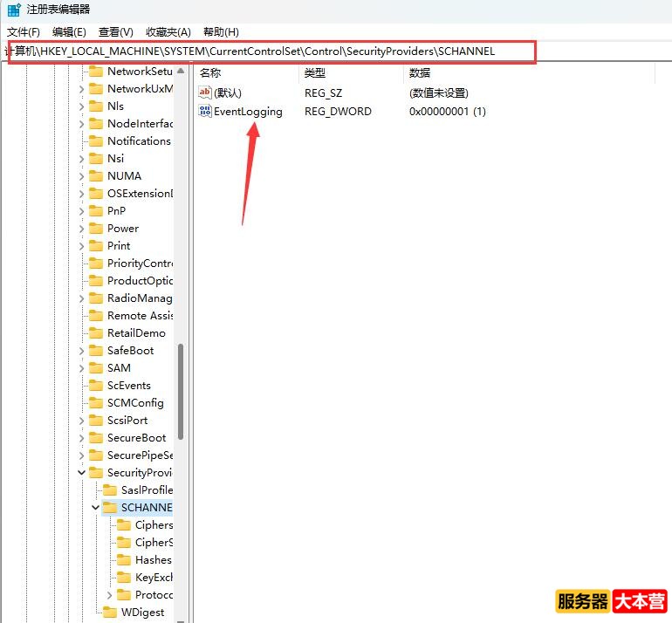This screenshot has width=672, height=623.
Task: Select the Ciphers tree item
Action: pyautogui.click(x=154, y=525)
